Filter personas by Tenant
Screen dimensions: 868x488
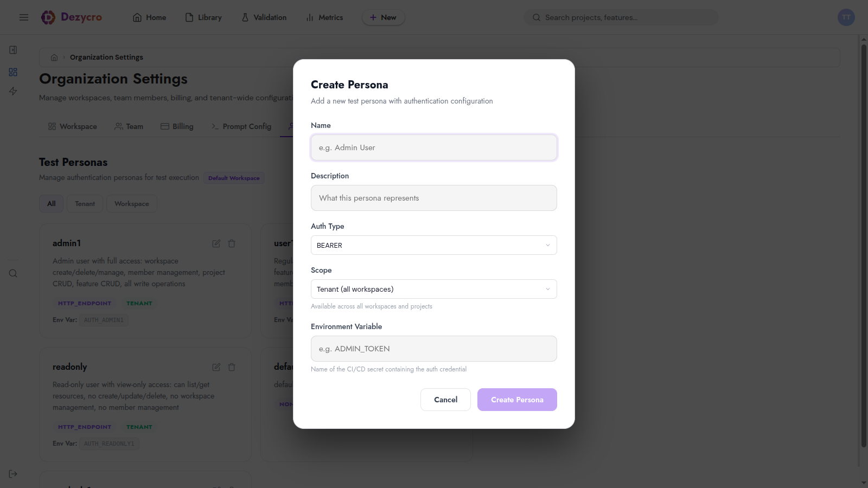(85, 204)
